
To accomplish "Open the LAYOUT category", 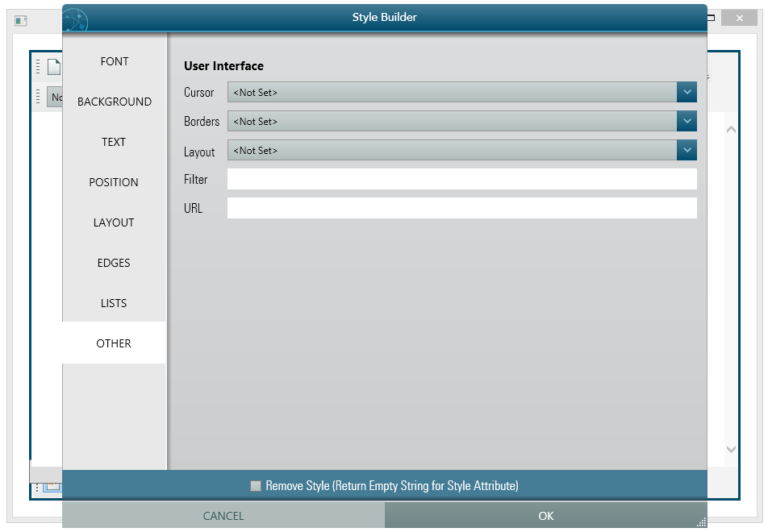I will click(x=113, y=222).
